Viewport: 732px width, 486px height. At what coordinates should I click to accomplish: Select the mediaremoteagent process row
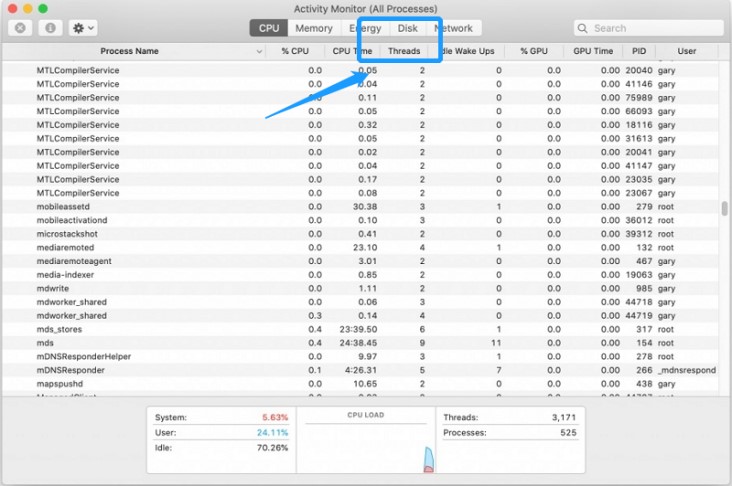click(360, 261)
